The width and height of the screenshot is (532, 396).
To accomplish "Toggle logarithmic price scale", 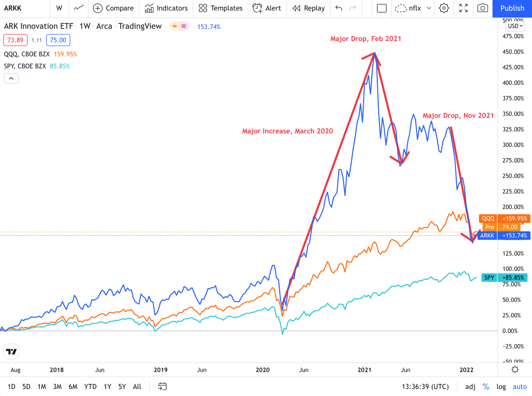I will click(501, 387).
